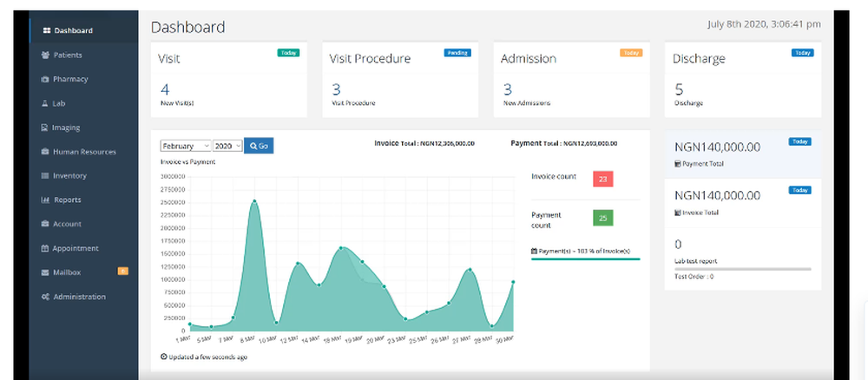Navigate to Imaging
Viewport: 868px width, 380px height.
click(x=83, y=128)
